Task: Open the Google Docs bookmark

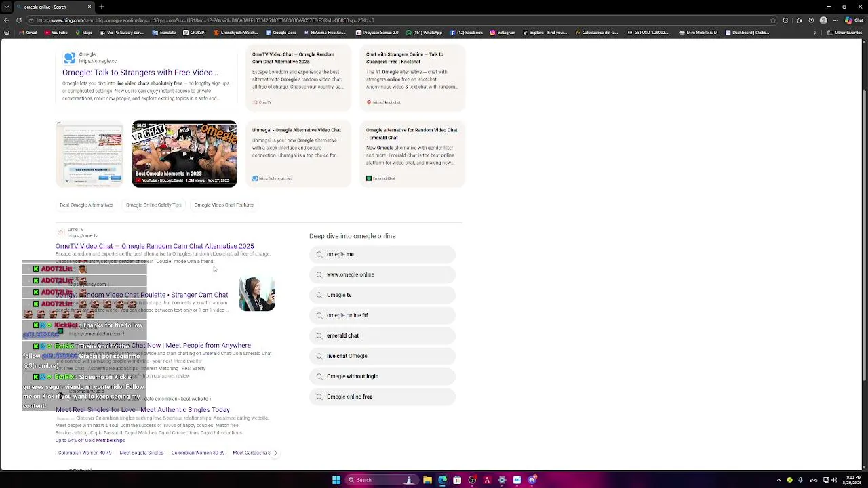Action: coord(281,33)
